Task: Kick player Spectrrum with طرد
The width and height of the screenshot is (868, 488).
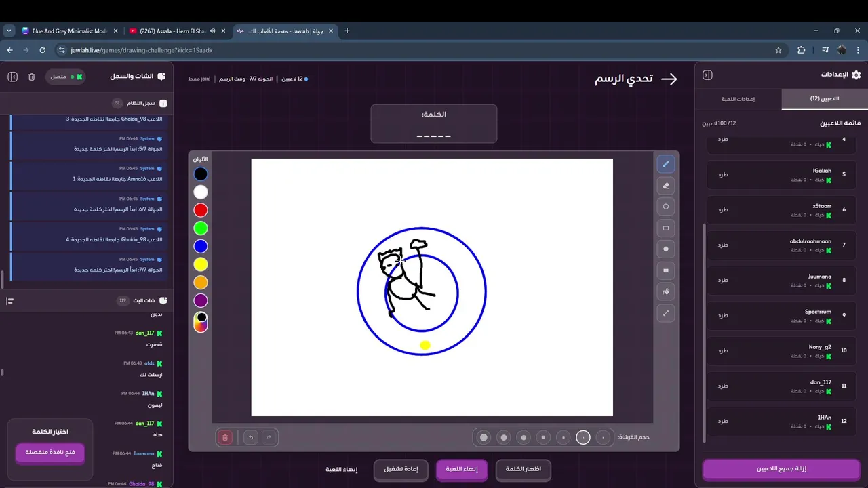Action: pyautogui.click(x=723, y=315)
